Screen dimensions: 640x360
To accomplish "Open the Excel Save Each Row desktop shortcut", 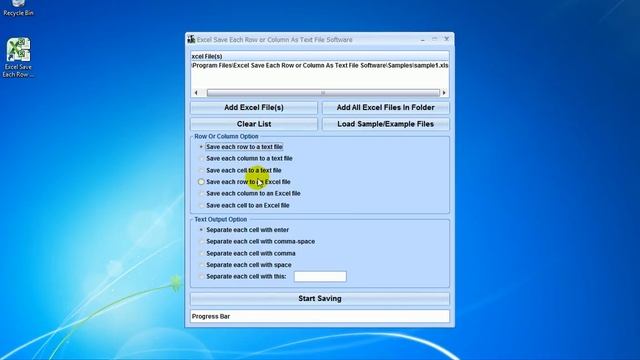I will click(18, 58).
